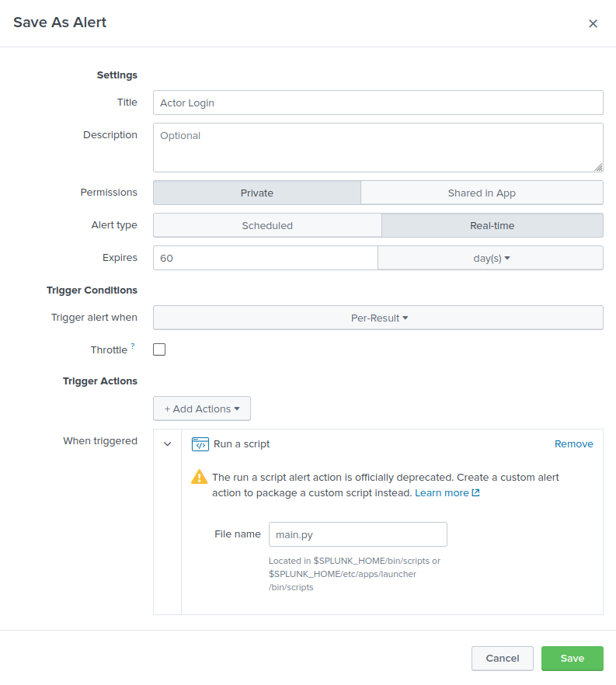This screenshot has width=616, height=685.
Task: Switch alert type to Scheduled
Action: coord(267,224)
